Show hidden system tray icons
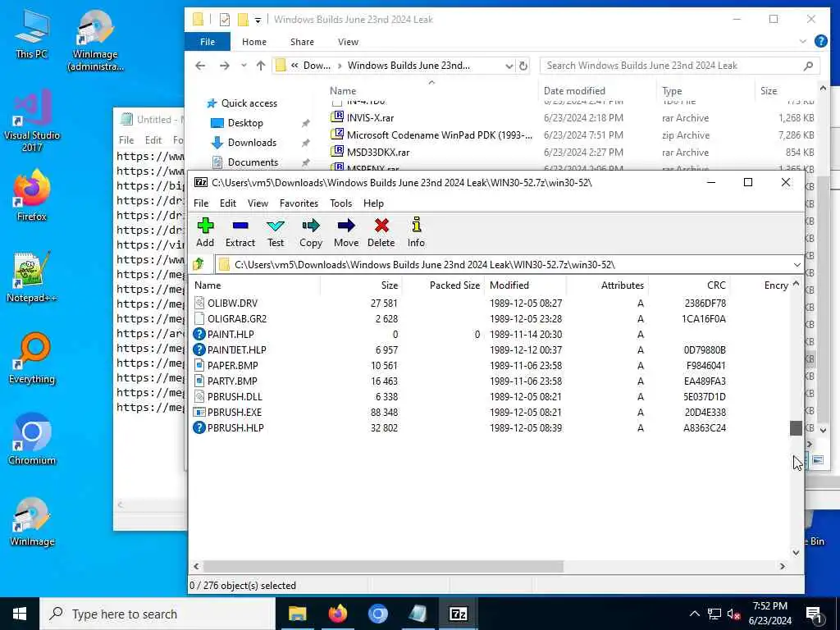This screenshot has height=630, width=840. pyautogui.click(x=694, y=614)
